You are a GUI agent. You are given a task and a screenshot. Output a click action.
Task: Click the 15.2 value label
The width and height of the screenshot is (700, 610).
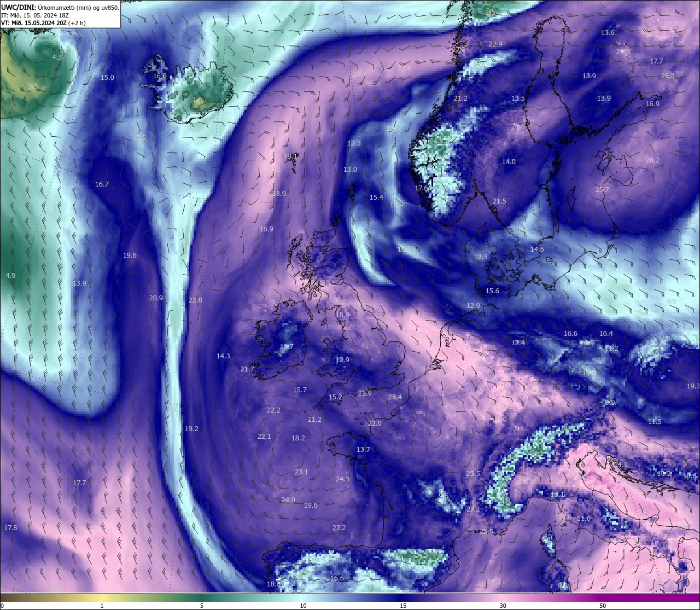pos(335,397)
